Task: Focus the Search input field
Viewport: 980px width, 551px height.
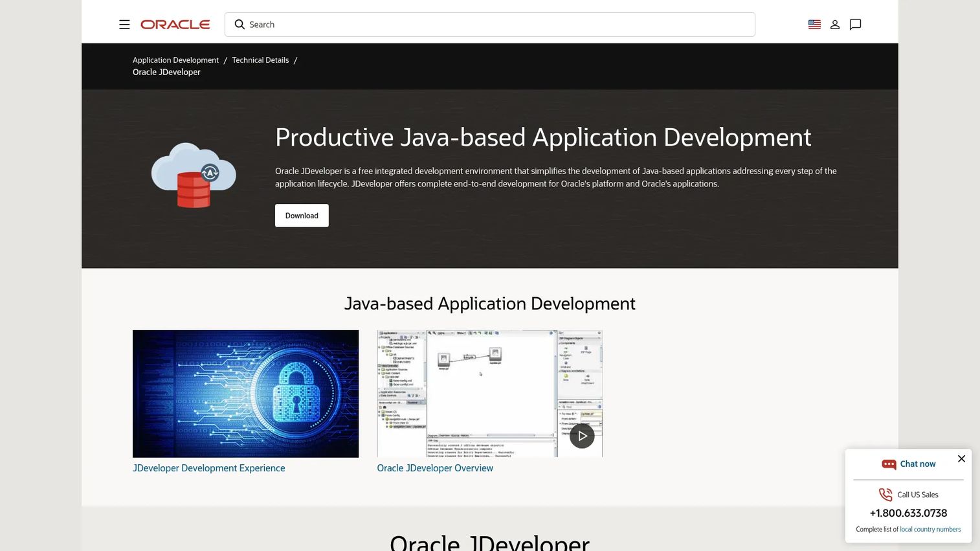Action: [490, 25]
